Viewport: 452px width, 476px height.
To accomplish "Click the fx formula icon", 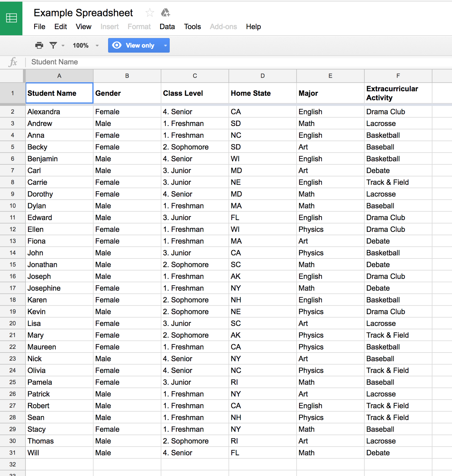I will 13,62.
